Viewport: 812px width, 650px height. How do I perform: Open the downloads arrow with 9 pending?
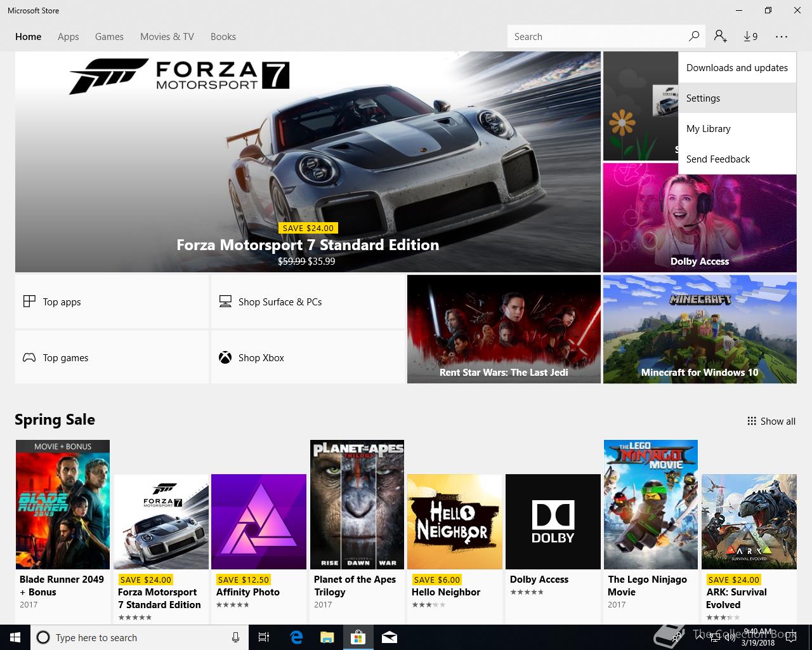750,36
